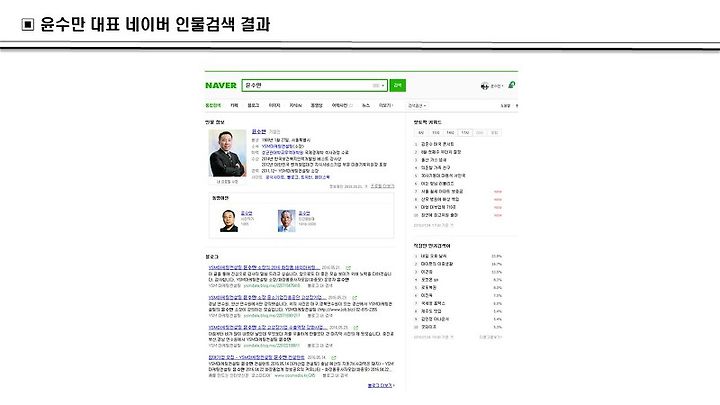The image size is (720, 405).
Task: Switch to the 블로그 search tab
Action: click(253, 106)
